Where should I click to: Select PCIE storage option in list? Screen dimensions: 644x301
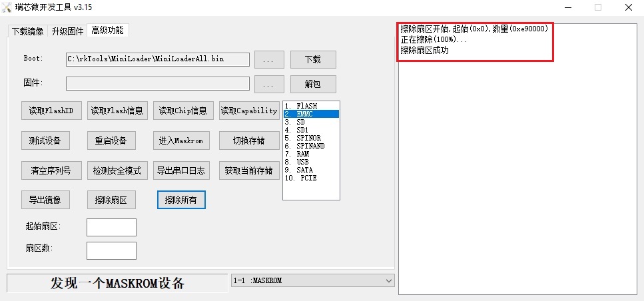coord(311,178)
